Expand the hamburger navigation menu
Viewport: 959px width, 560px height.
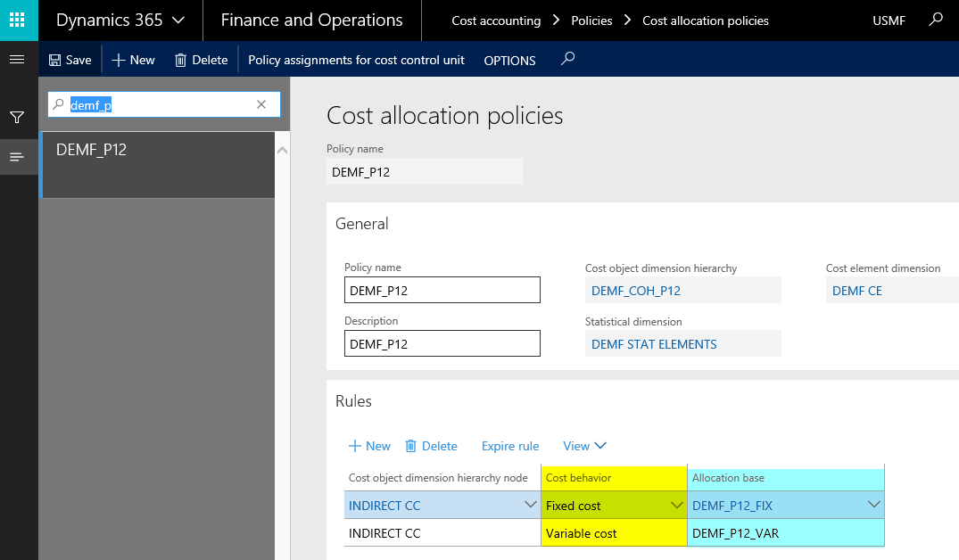coord(17,60)
